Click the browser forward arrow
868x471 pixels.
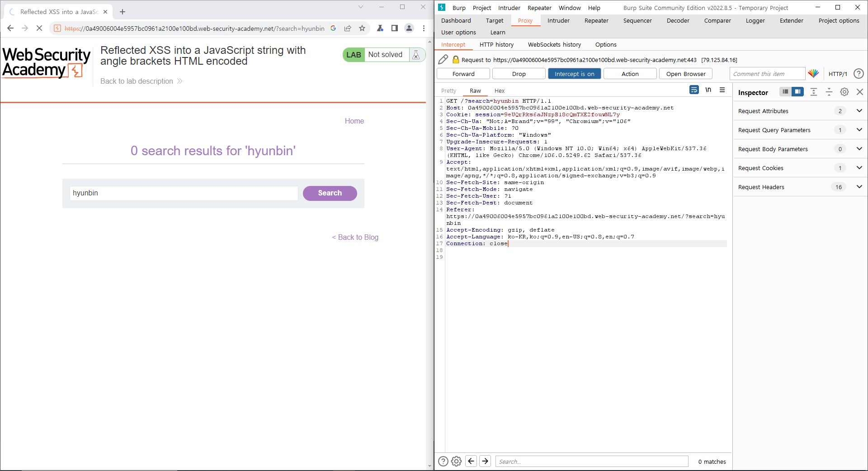coord(25,29)
